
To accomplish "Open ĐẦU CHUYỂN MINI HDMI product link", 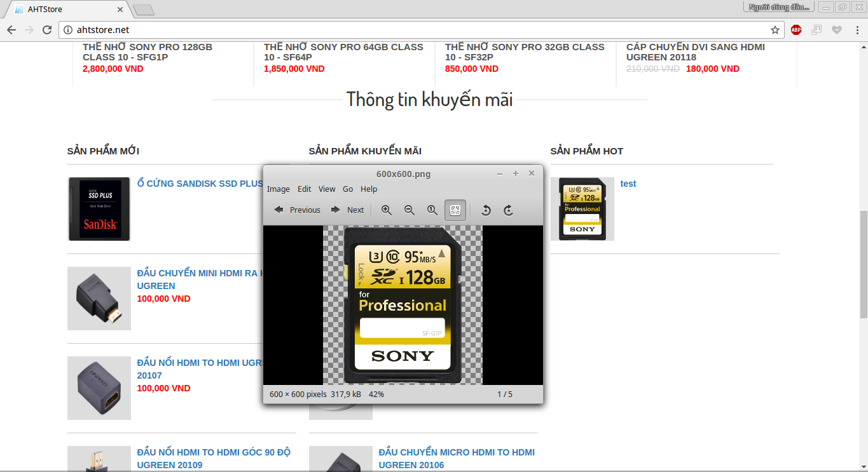I will coord(200,280).
